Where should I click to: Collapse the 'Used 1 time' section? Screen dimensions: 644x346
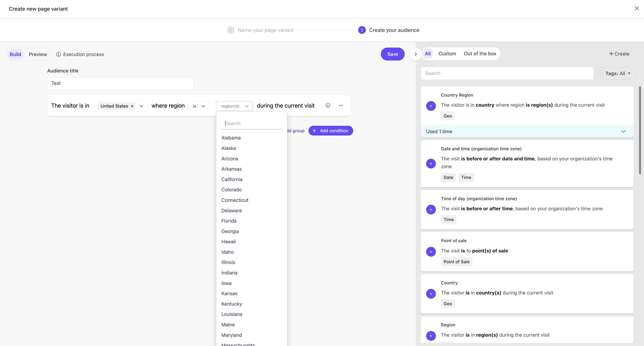point(623,132)
